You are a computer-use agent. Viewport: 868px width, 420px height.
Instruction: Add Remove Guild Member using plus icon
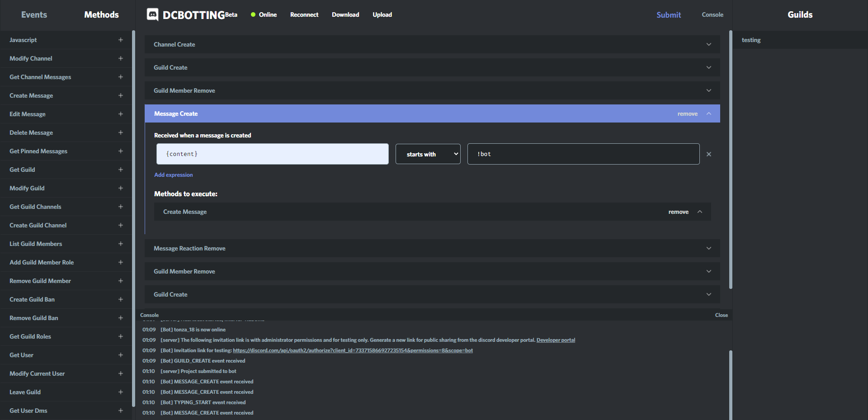point(121,281)
